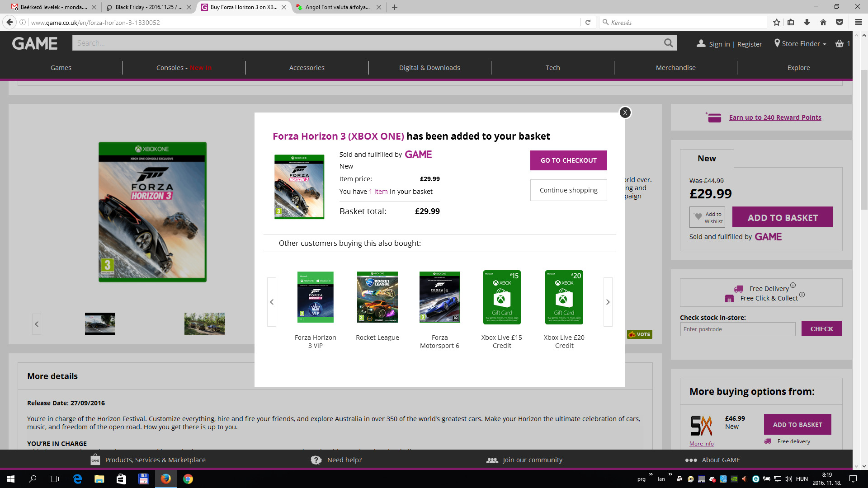
Task: Click the GAME logo in header
Action: tap(35, 43)
